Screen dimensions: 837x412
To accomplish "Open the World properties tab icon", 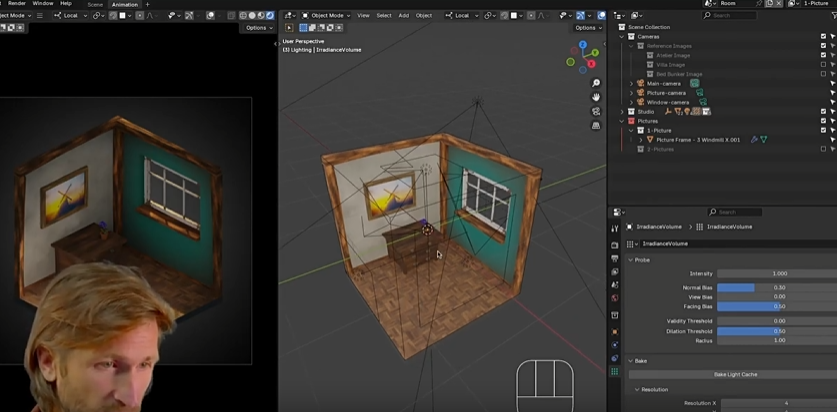I will [x=615, y=298].
